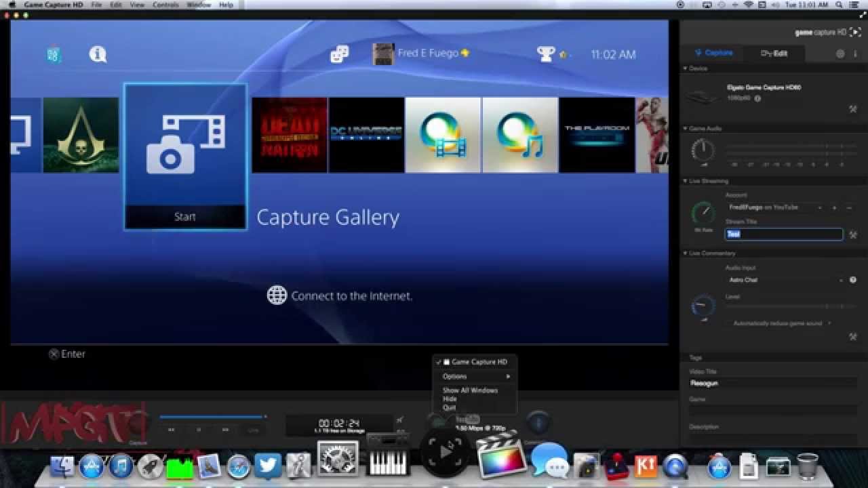Choose Hide in the Dock context menu
This screenshot has height=488, width=868.
click(475, 399)
